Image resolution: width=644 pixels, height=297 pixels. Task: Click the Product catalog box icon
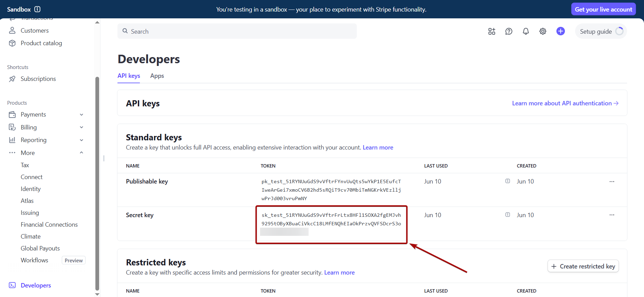12,43
